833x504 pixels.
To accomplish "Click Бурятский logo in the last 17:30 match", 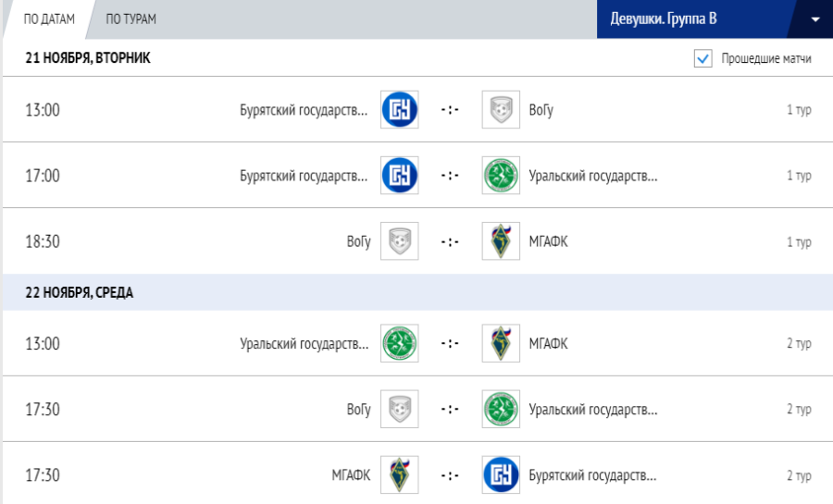I will 501,475.
